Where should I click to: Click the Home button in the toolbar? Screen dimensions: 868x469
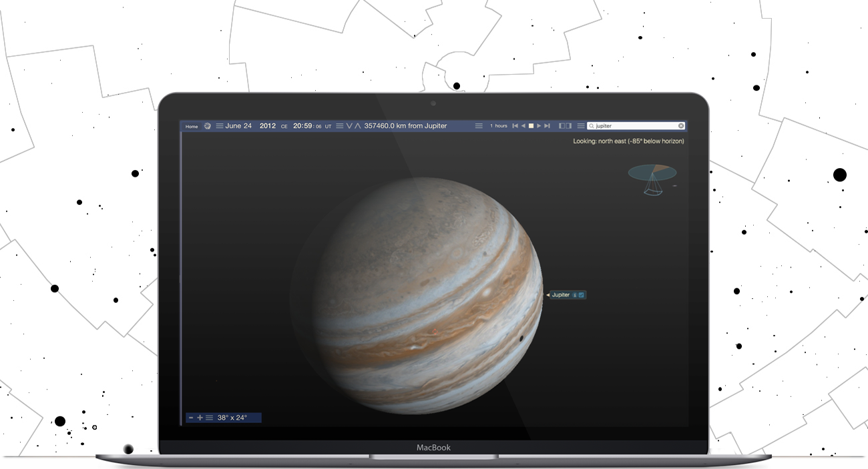click(x=192, y=126)
